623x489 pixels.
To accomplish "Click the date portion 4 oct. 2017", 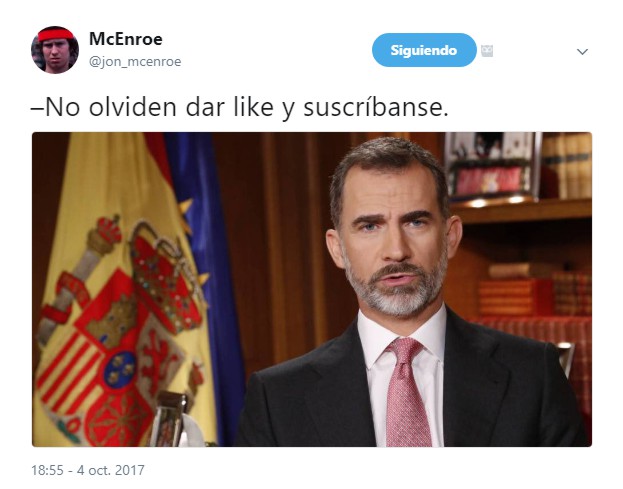I will [110, 470].
